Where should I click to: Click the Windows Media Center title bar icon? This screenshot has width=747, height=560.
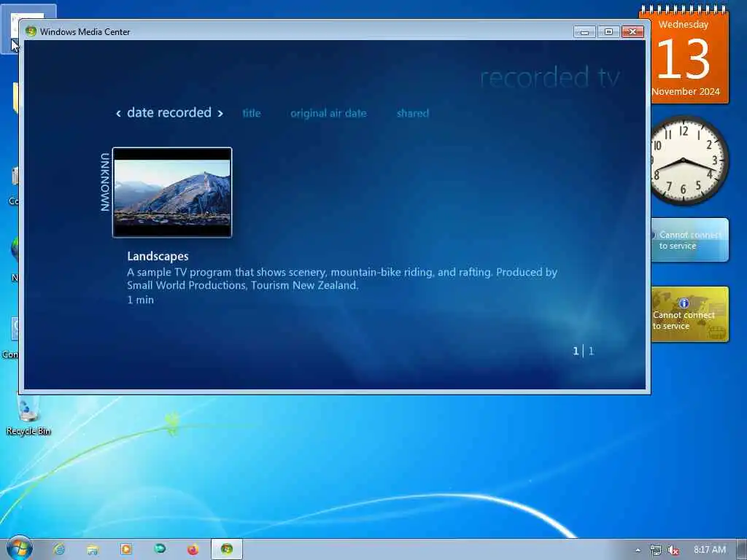[31, 31]
